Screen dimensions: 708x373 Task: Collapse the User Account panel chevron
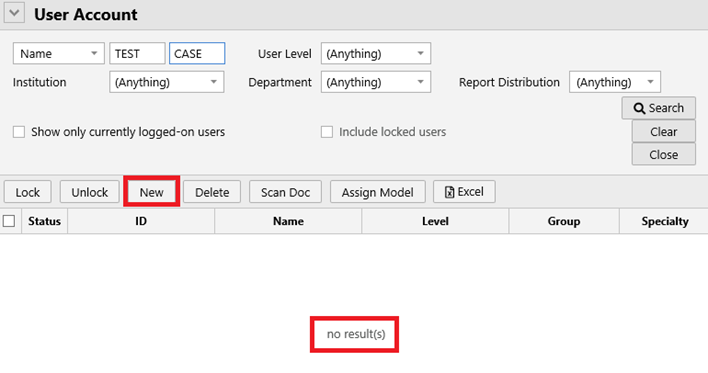[x=14, y=13]
